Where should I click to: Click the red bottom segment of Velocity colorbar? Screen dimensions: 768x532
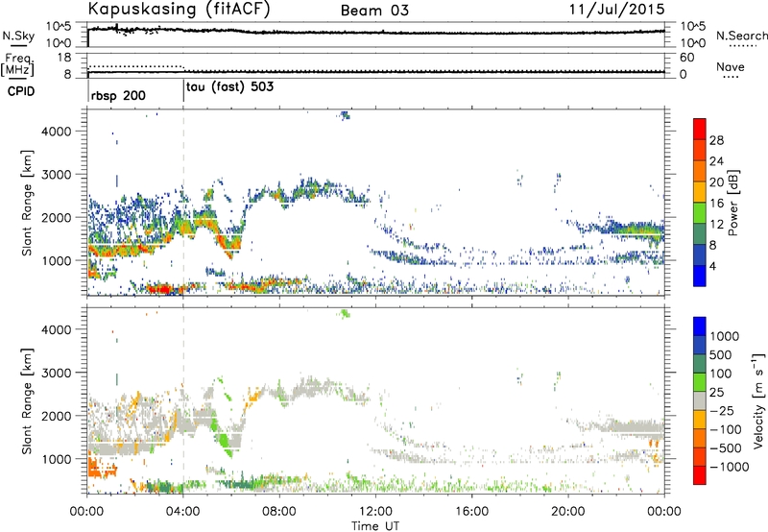(x=700, y=475)
